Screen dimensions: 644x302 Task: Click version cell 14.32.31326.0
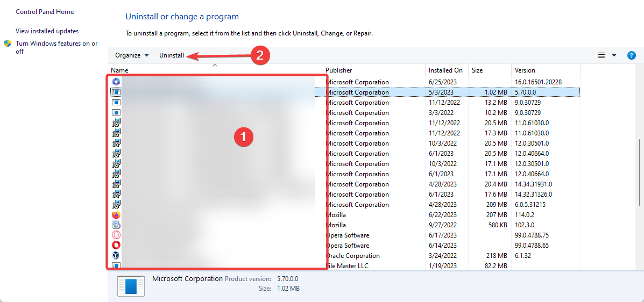point(533,194)
